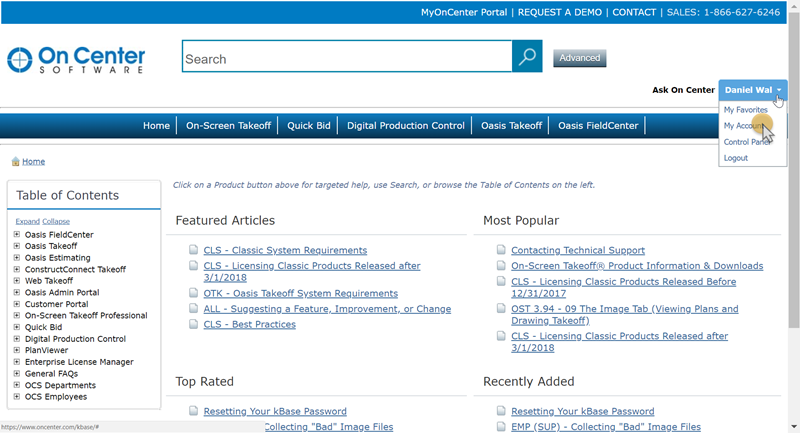Open the Home navigation tab
The image size is (800, 433).
coord(156,125)
